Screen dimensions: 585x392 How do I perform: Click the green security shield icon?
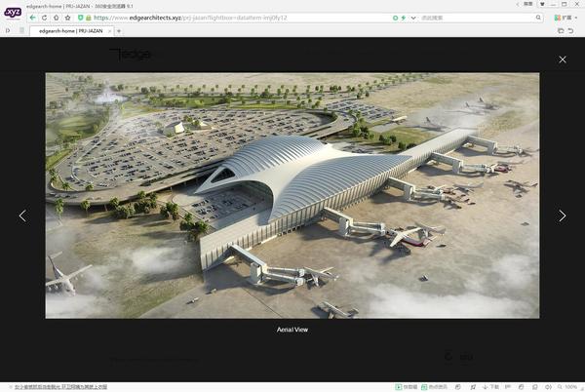coord(80,18)
